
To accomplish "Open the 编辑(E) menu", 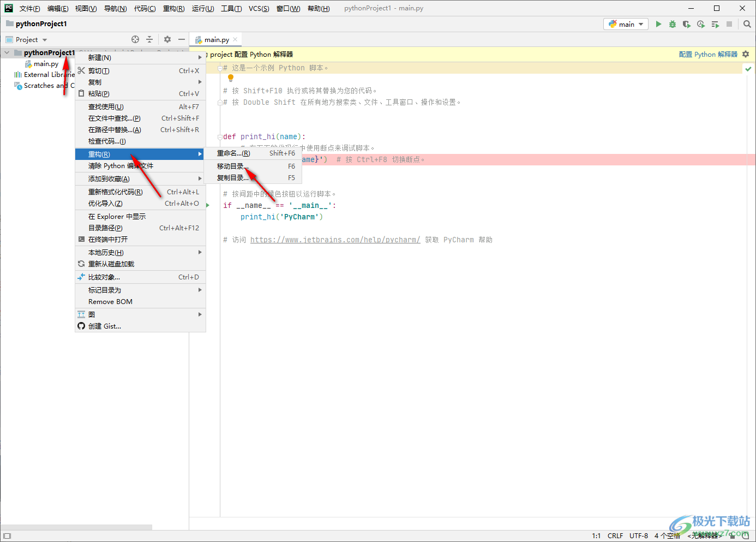I will tap(58, 8).
